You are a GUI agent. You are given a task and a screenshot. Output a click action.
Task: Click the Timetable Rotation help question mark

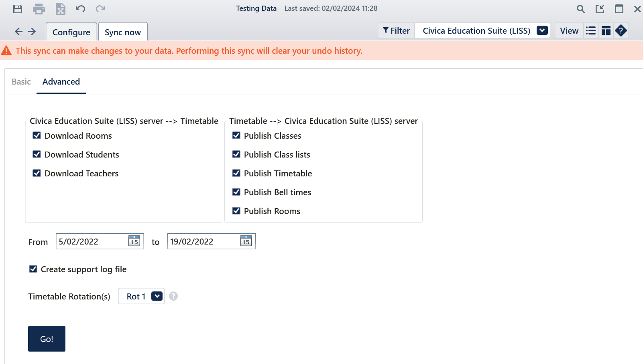(x=173, y=296)
